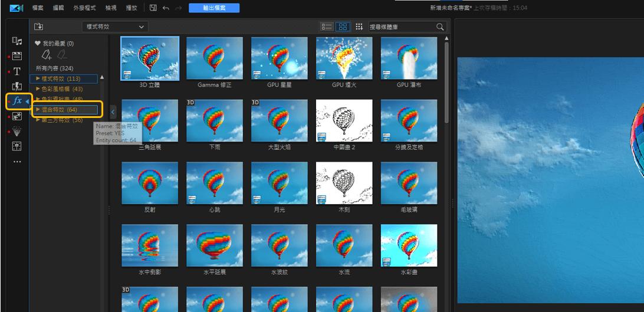This screenshot has height=312, width=644.
Task: Open the 編輯 menu
Action: coord(59,8)
